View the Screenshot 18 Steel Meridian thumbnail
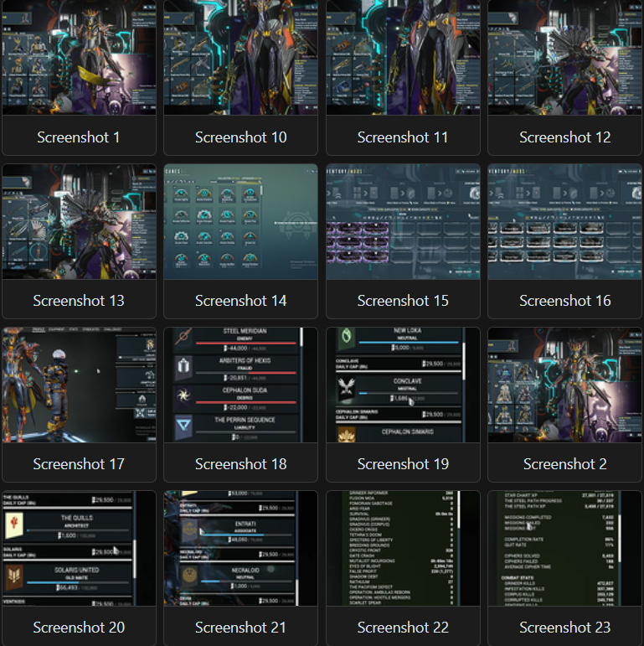Image resolution: width=644 pixels, height=646 pixels. pos(240,385)
